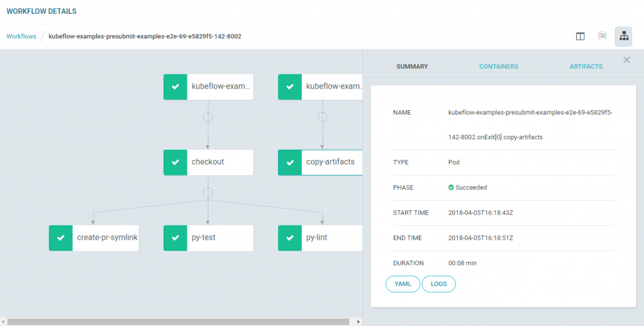Click the green check on the py-lint node
This screenshot has height=326, width=644.
290,238
